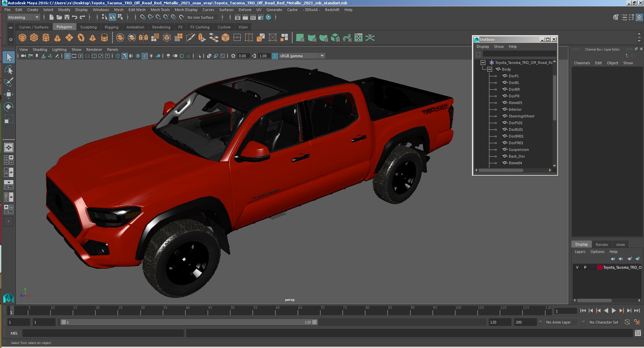
Task: Toggle textured display in viewport
Action: (145, 56)
